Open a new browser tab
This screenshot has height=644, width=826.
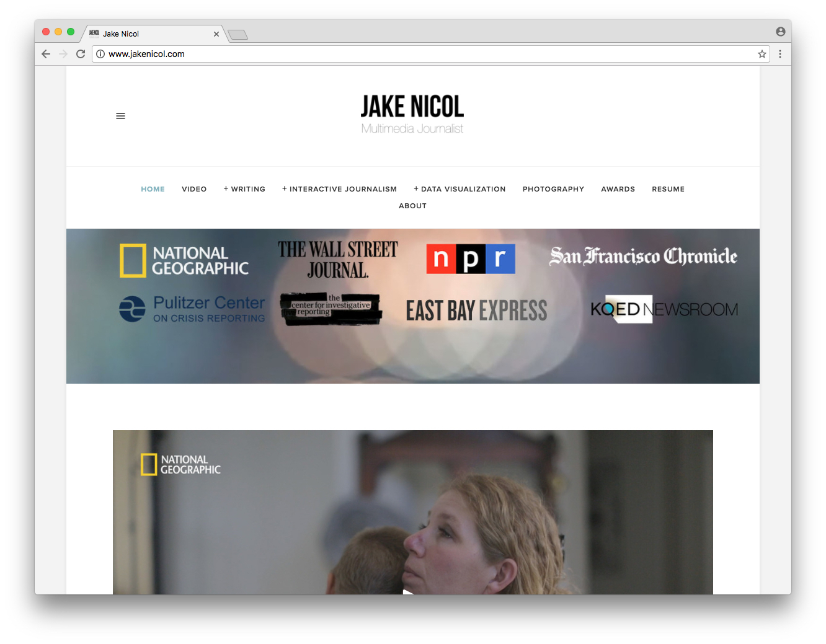(238, 35)
